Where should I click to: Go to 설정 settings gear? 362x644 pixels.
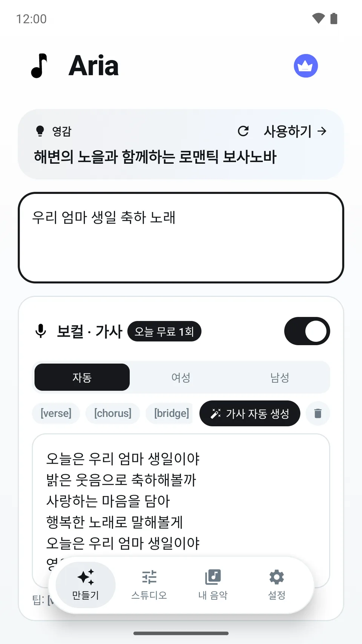pos(277,585)
